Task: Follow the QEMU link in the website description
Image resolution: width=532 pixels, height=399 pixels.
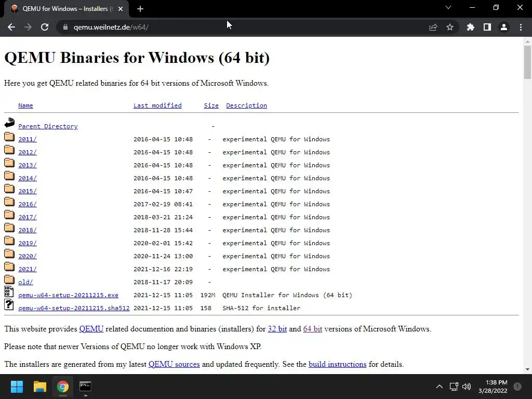Action: tap(91, 329)
